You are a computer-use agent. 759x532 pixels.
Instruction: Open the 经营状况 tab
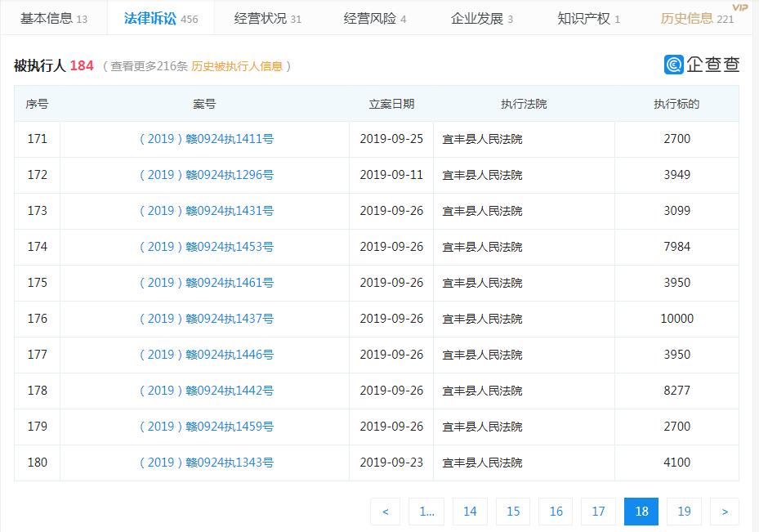click(263, 17)
